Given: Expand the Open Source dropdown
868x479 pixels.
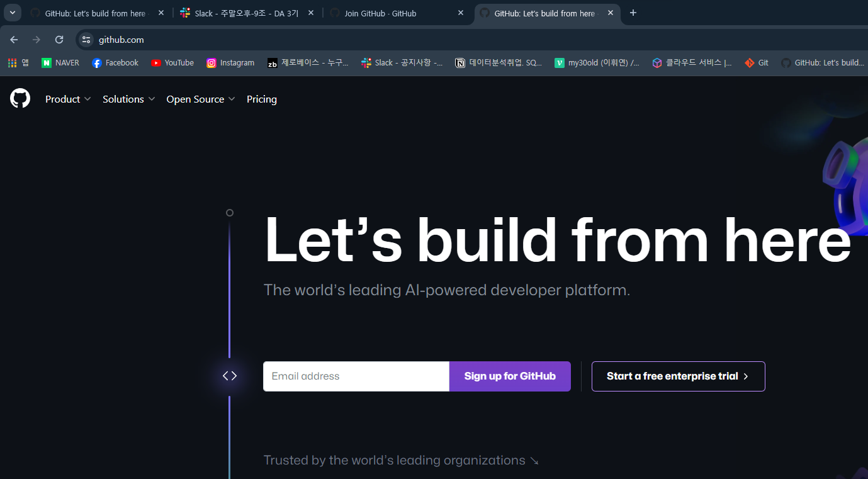Looking at the screenshot, I should pyautogui.click(x=200, y=99).
